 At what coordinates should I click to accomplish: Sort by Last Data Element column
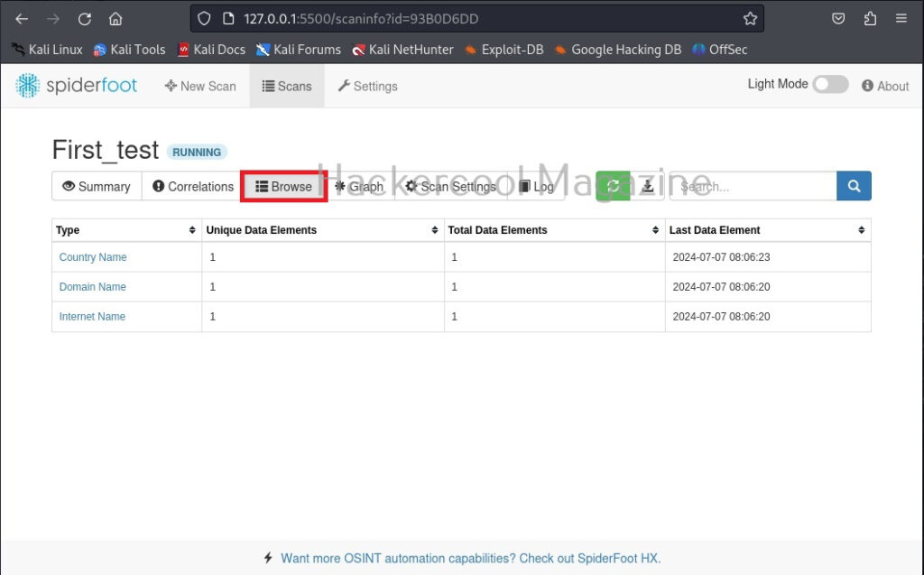[x=862, y=230]
